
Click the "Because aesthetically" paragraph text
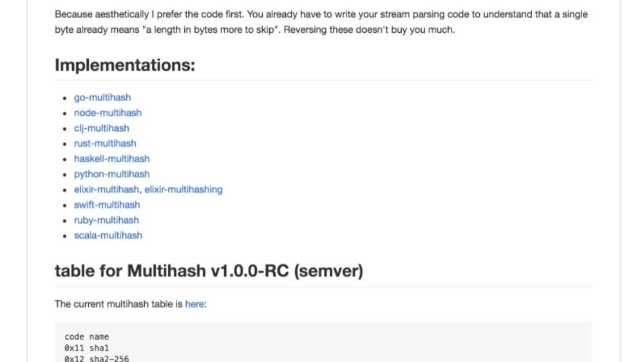coord(321,22)
